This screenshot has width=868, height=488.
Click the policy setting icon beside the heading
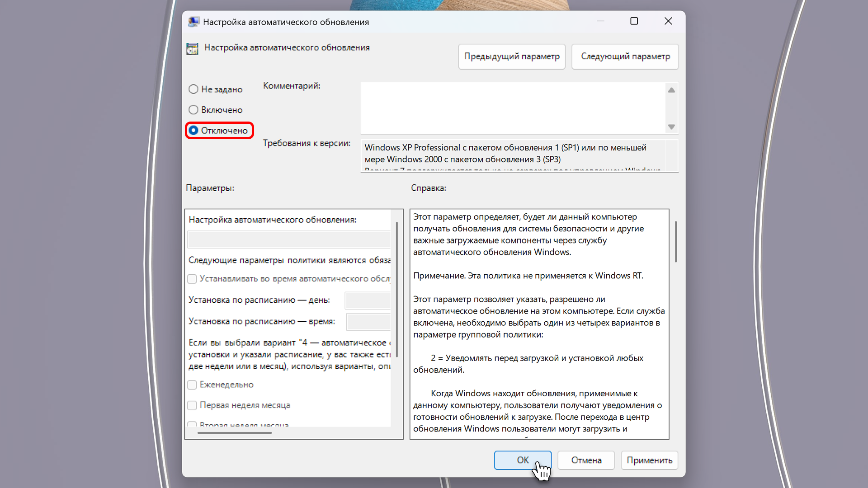[192, 49]
